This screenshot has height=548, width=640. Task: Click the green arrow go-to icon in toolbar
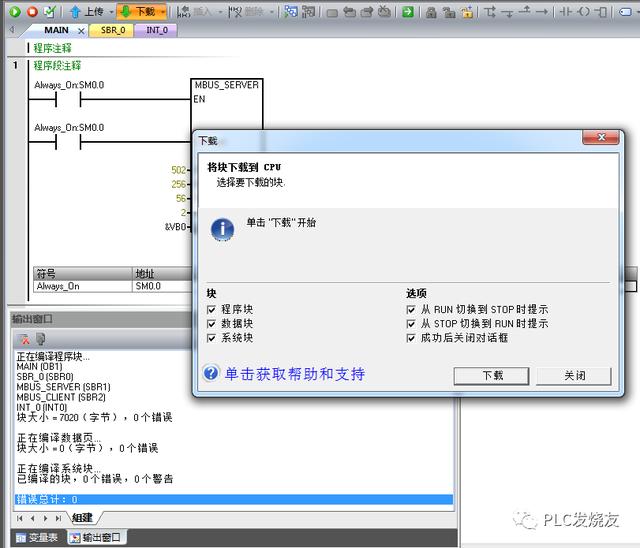point(408,12)
